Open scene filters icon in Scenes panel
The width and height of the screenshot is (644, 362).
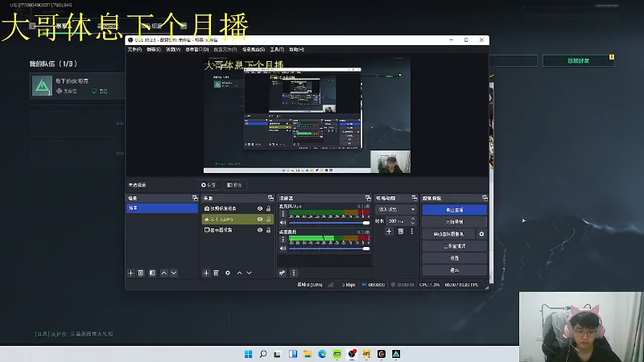tap(152, 273)
